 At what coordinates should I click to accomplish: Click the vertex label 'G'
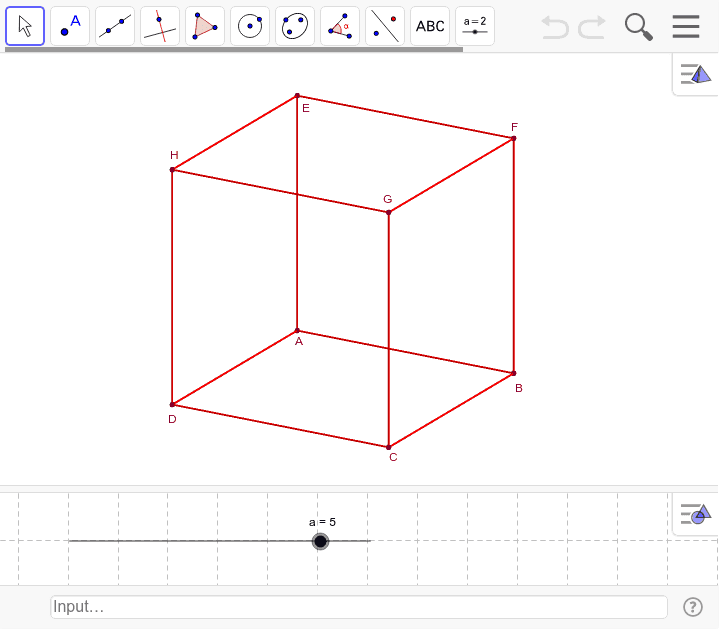[388, 199]
